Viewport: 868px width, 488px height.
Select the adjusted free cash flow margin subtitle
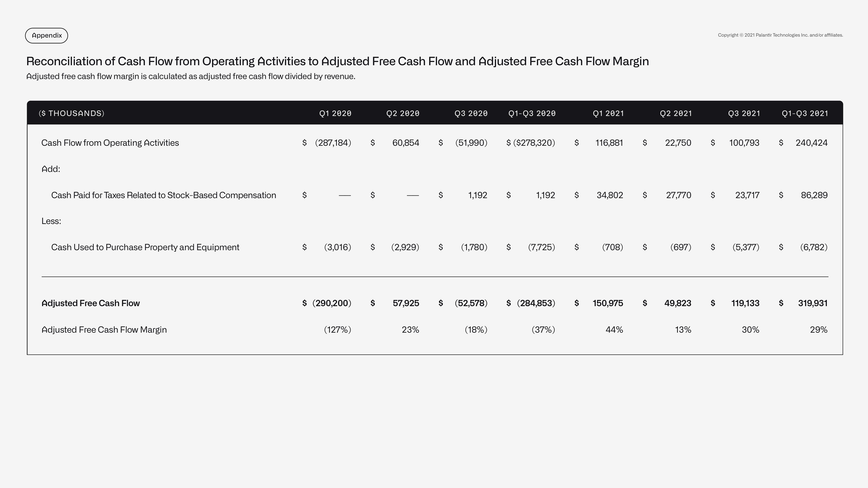click(x=191, y=76)
